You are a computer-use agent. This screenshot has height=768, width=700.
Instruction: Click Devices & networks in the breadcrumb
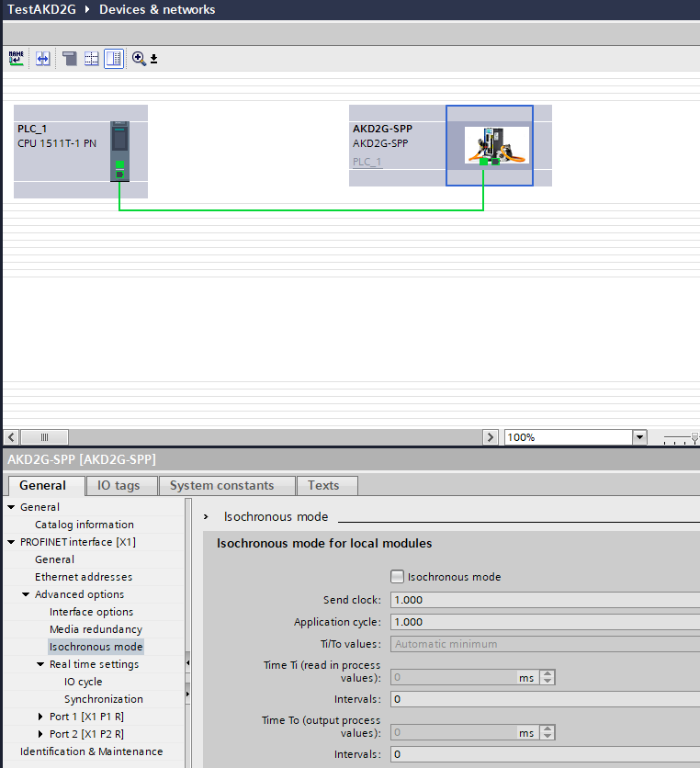[x=157, y=9]
